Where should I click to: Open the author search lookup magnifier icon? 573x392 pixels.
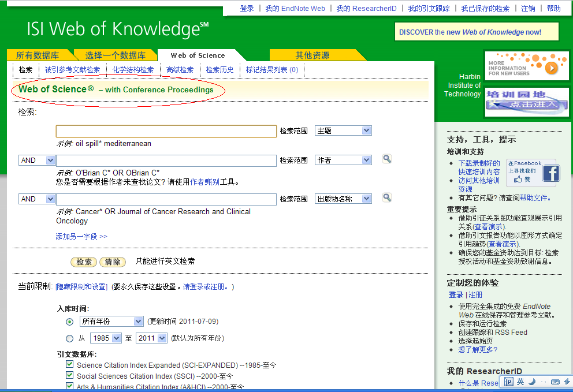click(386, 159)
